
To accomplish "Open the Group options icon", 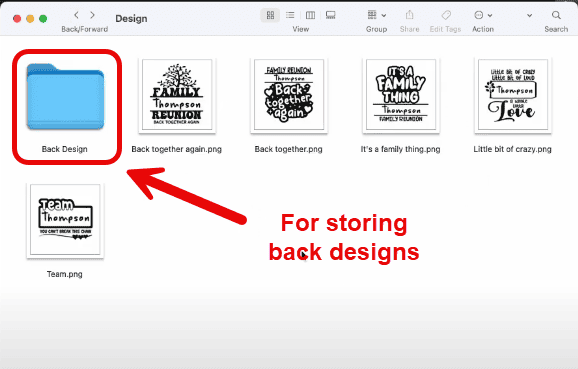I will pyautogui.click(x=372, y=15).
